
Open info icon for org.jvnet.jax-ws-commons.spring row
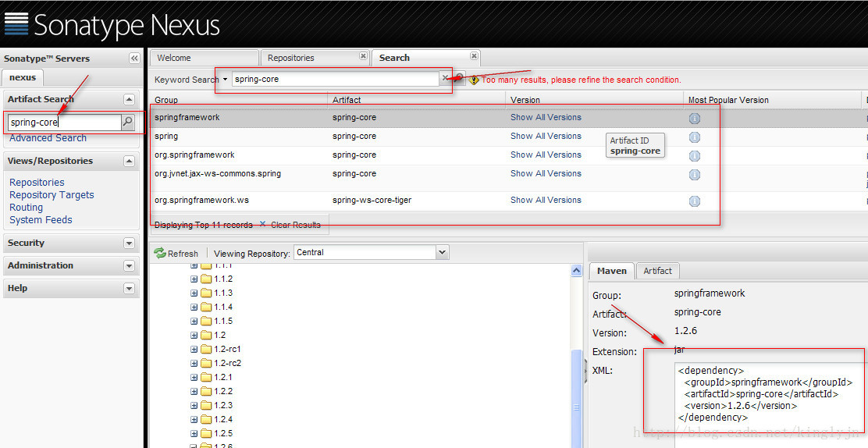click(x=695, y=174)
